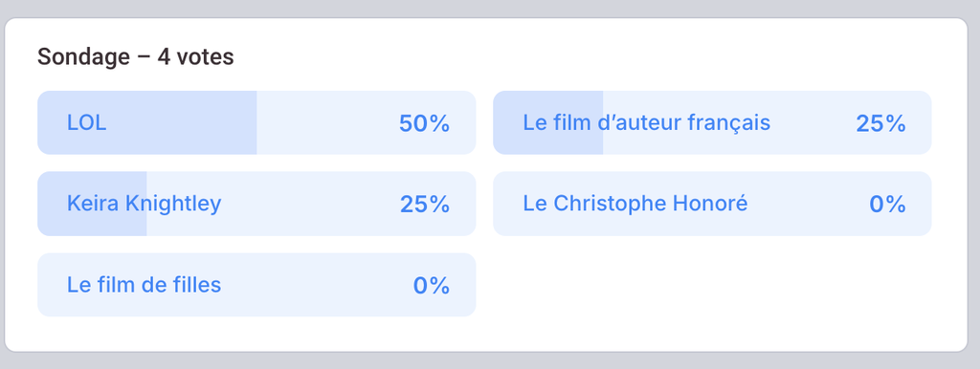
Task: Click filled segment of Le film d'auteur français bar
Action: tap(548, 122)
